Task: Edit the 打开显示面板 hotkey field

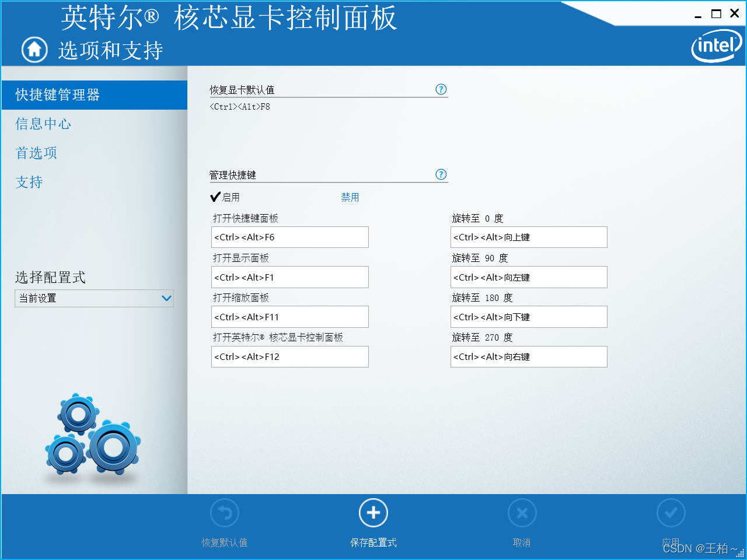Action: [x=290, y=277]
